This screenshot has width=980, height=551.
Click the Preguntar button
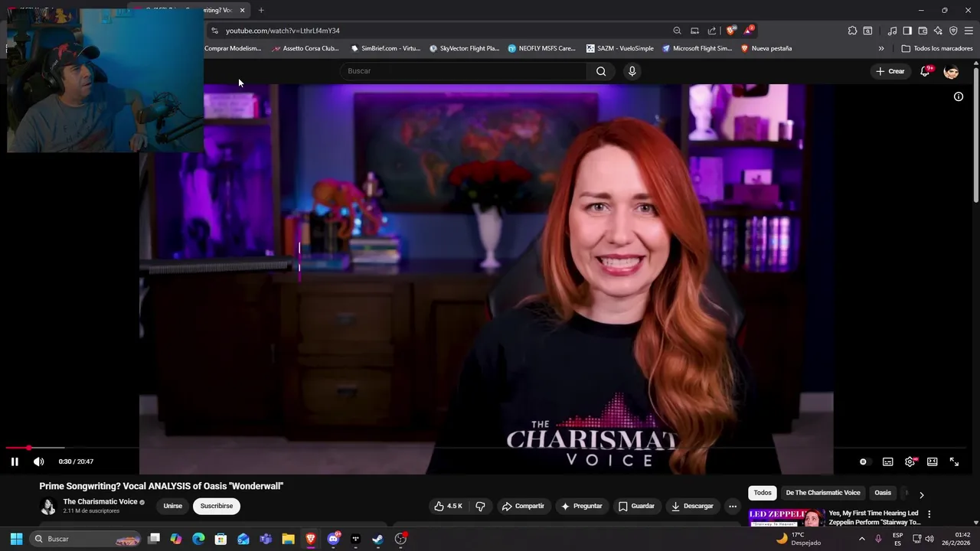coord(582,506)
